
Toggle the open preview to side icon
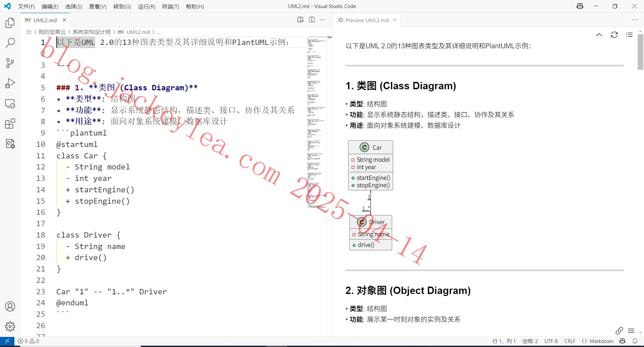pos(301,20)
